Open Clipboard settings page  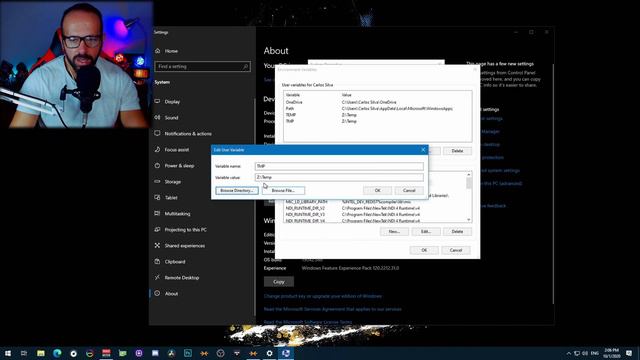pyautogui.click(x=175, y=262)
